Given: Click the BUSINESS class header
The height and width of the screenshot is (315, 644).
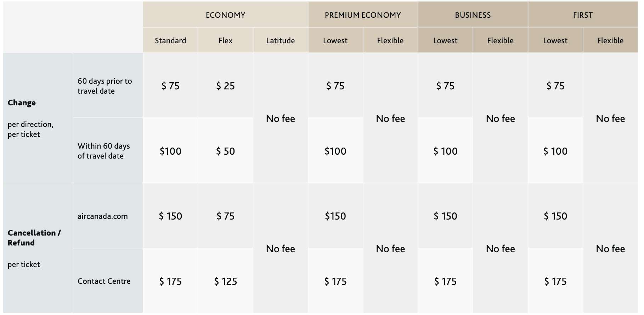Looking at the screenshot, I should (473, 15).
